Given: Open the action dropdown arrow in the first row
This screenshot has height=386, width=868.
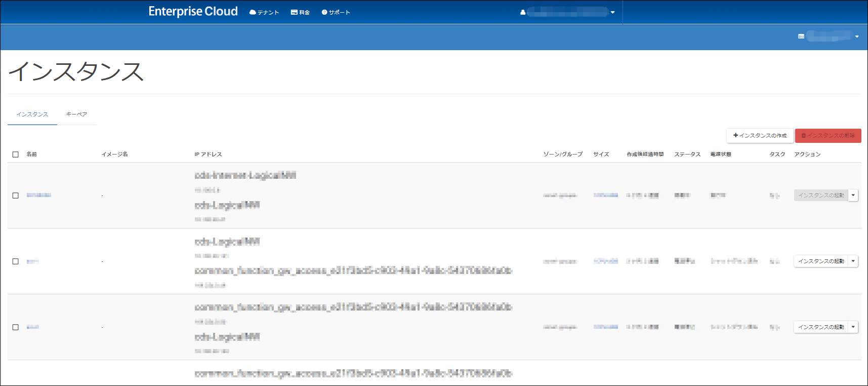Looking at the screenshot, I should click(853, 195).
